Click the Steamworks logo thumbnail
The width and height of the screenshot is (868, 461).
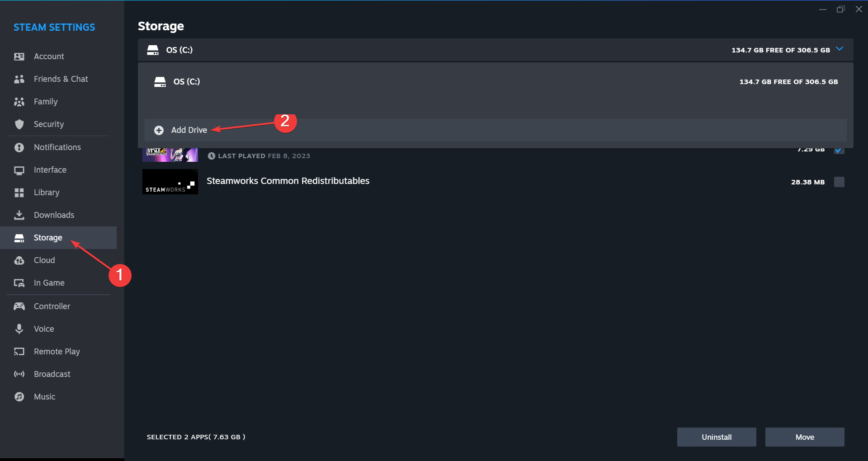click(x=170, y=182)
